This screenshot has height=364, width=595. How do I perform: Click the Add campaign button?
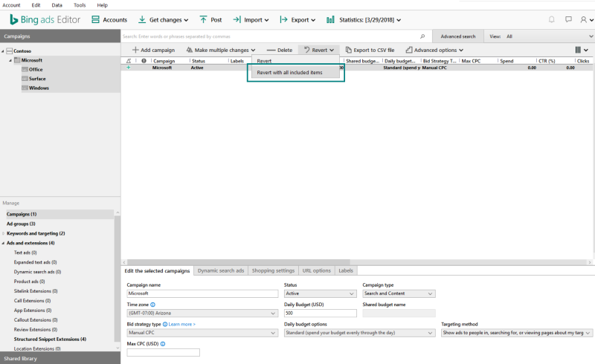(153, 50)
